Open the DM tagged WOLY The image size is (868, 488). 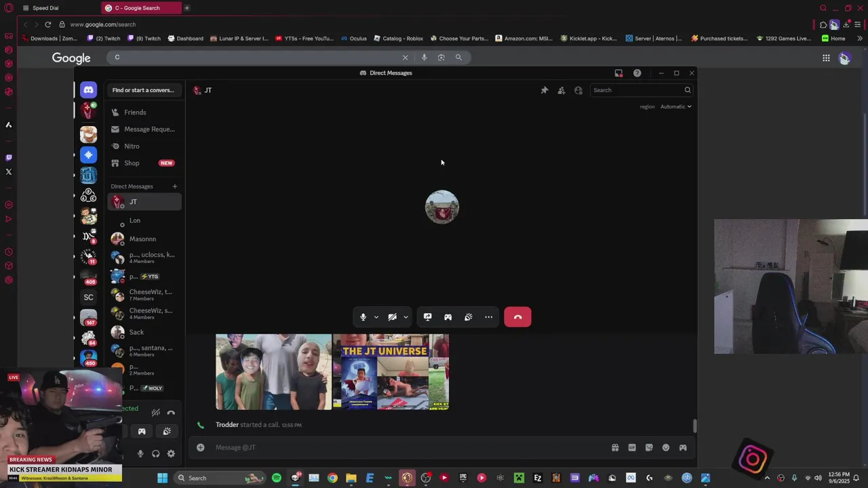pos(144,388)
